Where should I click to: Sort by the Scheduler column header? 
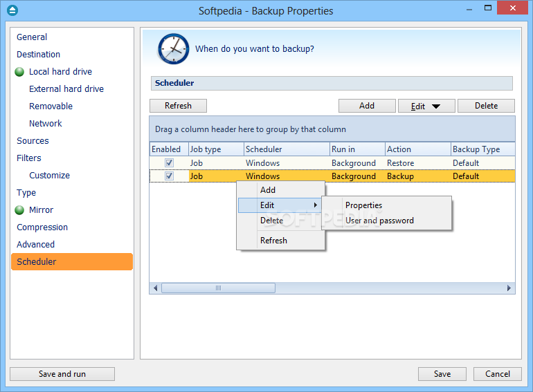click(287, 149)
